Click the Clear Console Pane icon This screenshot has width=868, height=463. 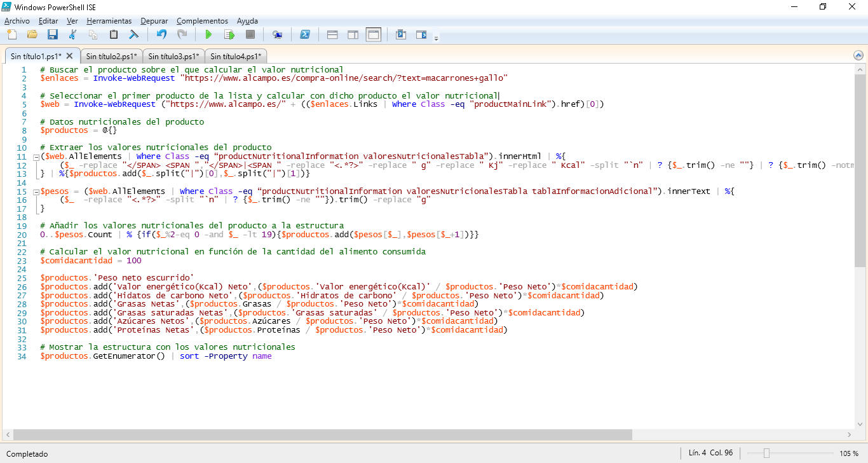click(134, 34)
